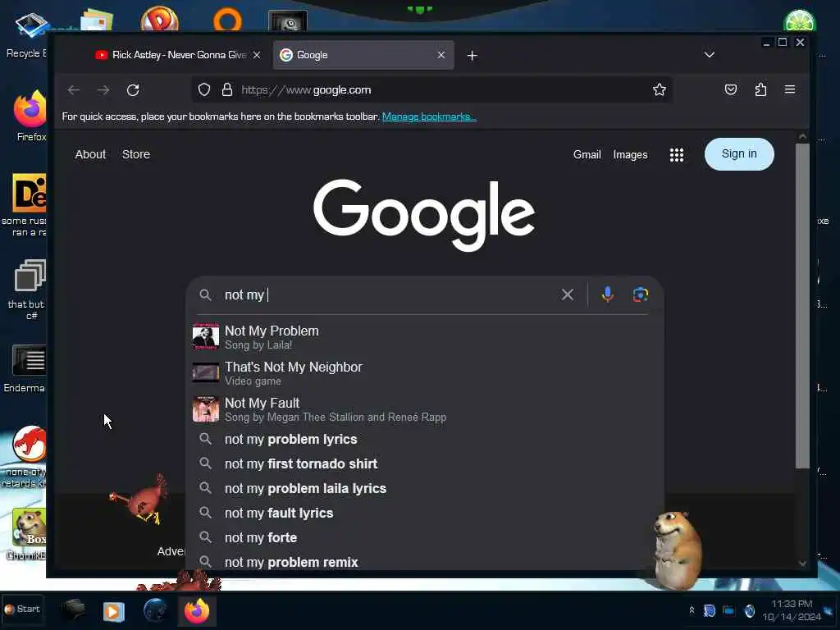Image resolution: width=840 pixels, height=630 pixels.
Task: List all tabs dropdown chevron
Action: click(710, 55)
